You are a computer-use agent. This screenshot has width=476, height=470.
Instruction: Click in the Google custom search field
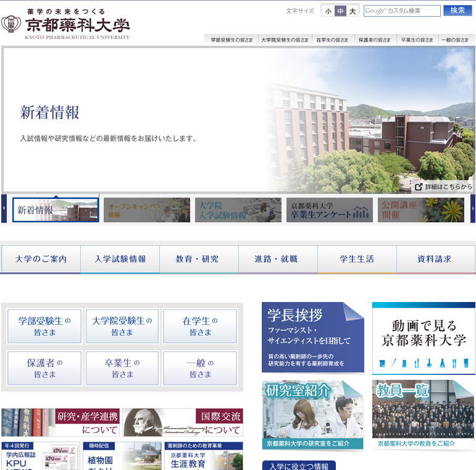tap(402, 10)
